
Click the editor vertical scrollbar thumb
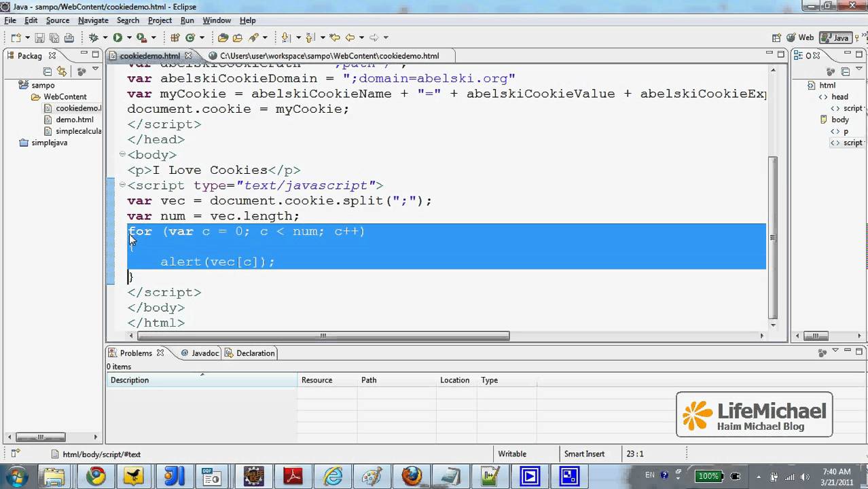(772, 237)
